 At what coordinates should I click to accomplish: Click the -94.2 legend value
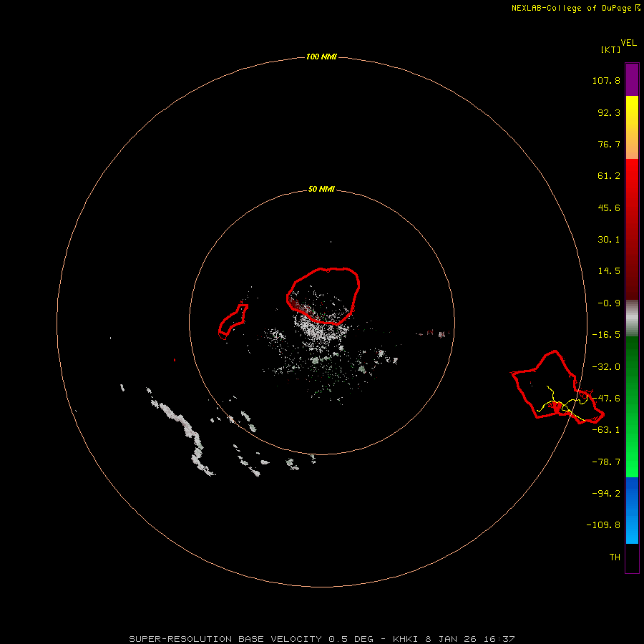point(606,493)
